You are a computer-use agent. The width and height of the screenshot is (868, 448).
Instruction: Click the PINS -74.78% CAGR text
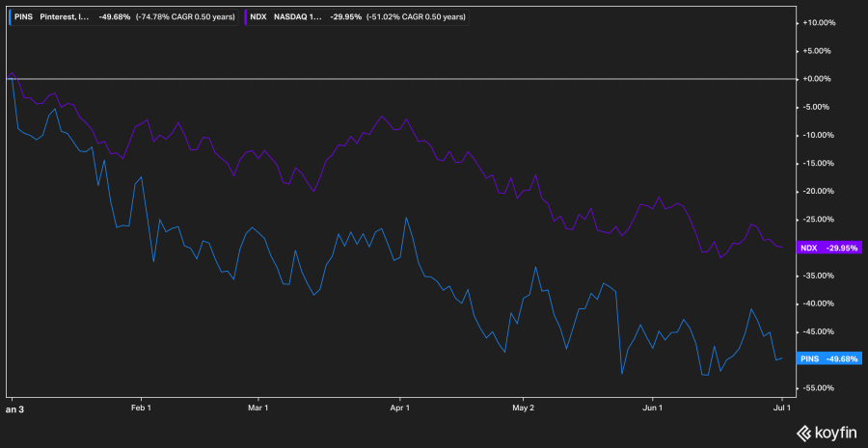tap(185, 17)
